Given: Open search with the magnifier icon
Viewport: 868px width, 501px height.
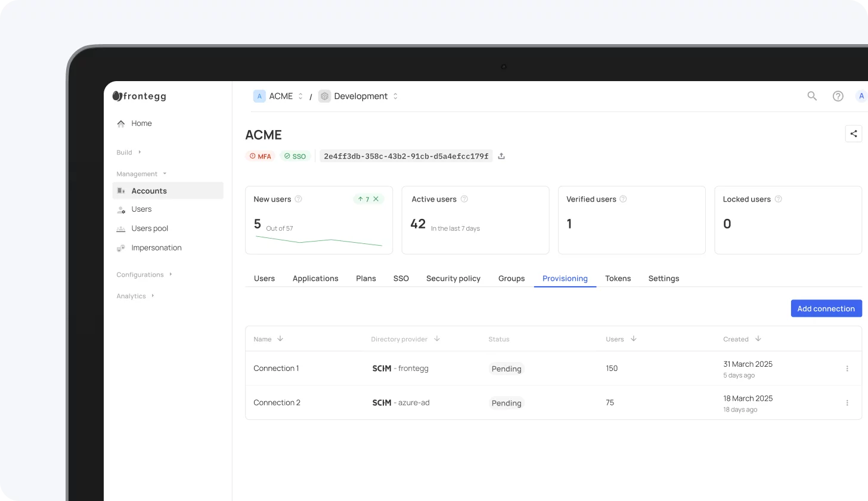Looking at the screenshot, I should pyautogui.click(x=812, y=96).
